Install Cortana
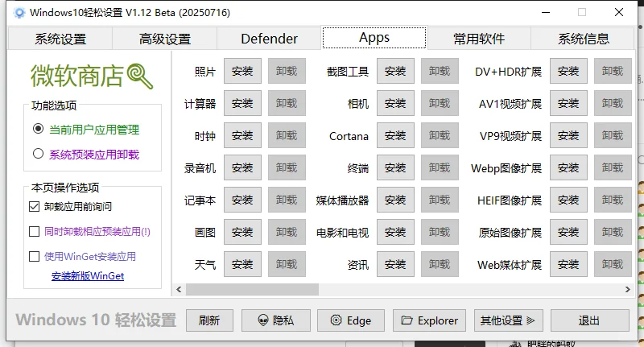644x347 pixels. pos(395,135)
